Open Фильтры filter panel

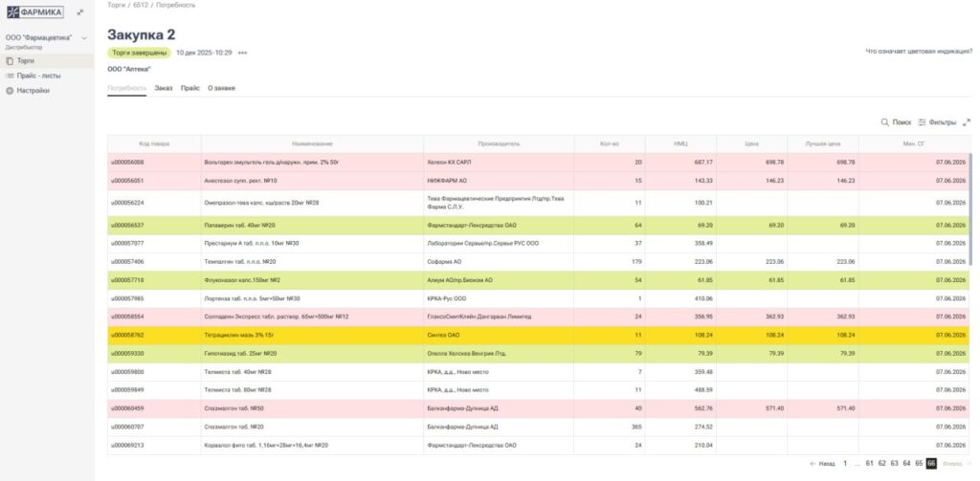(937, 122)
